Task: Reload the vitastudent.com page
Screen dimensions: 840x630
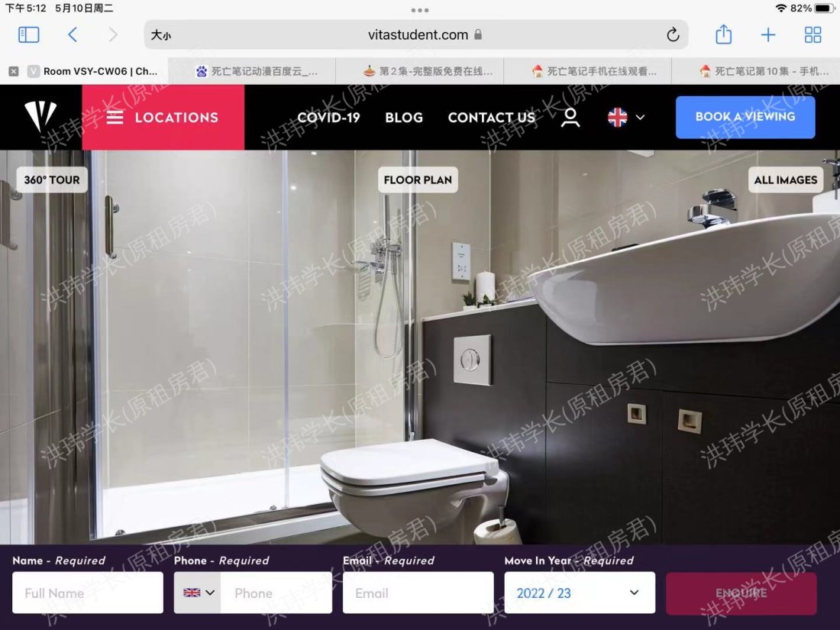Action: [x=673, y=34]
